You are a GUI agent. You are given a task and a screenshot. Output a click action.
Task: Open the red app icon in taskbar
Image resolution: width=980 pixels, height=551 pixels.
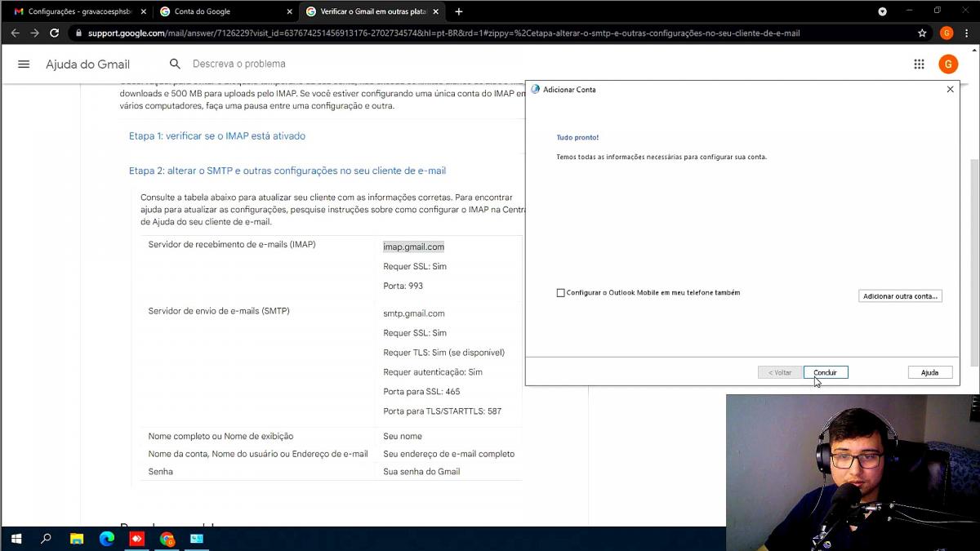click(136, 539)
